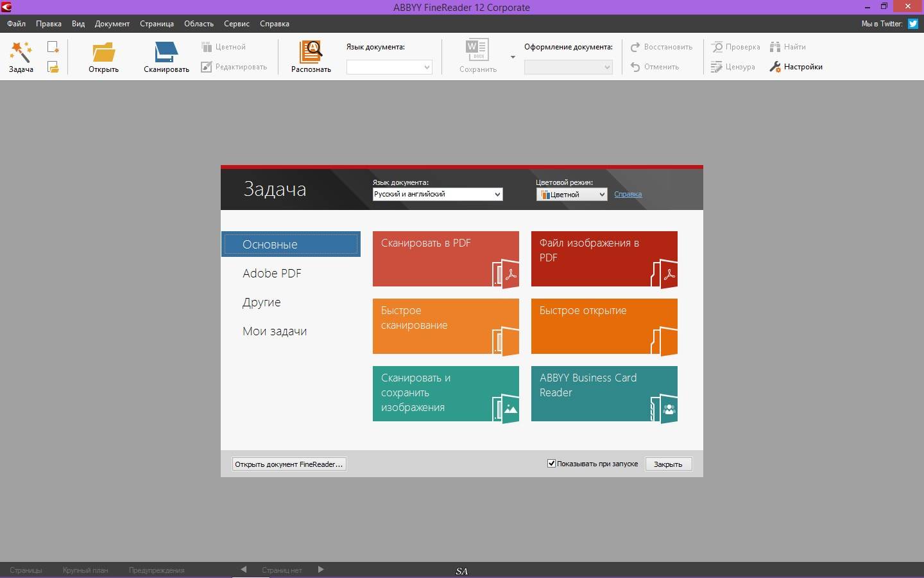
Task: Click the Цветной toolbar item
Action: (223, 47)
